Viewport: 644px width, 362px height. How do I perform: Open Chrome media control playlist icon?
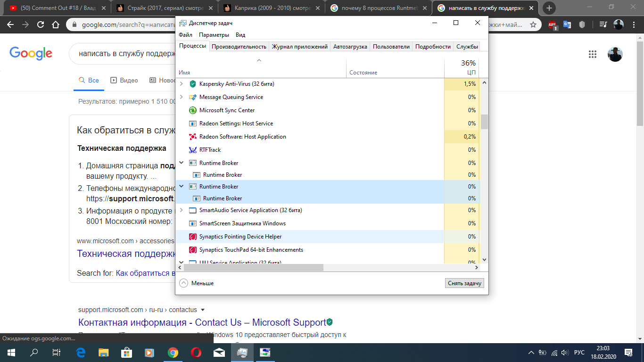tap(603, 25)
